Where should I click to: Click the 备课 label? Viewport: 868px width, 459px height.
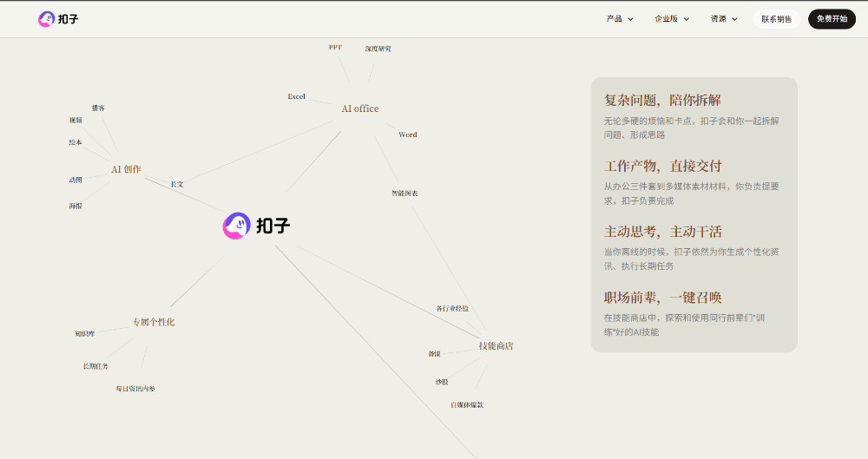pos(435,354)
